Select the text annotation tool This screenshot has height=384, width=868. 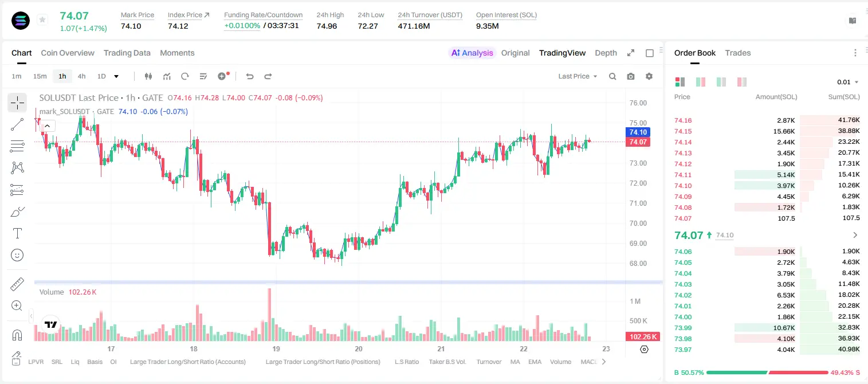pos(17,233)
